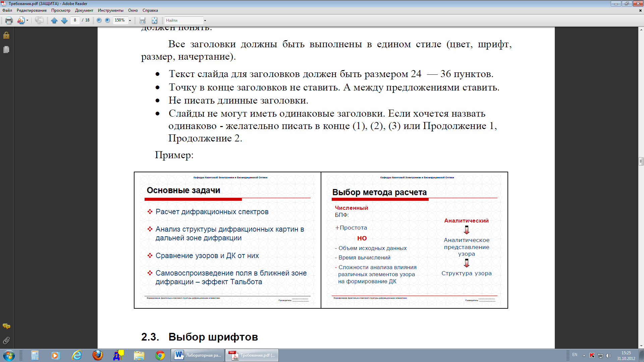Screen dimensions: 644x362
Task: Open the Документ menu
Action: (84, 10)
